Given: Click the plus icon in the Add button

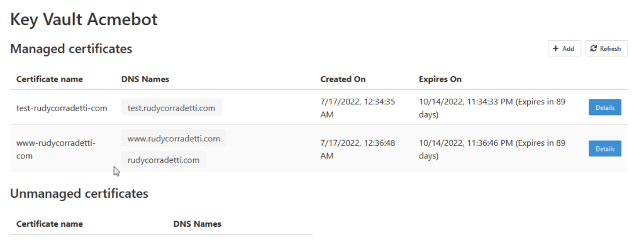Looking at the screenshot, I should (x=556, y=48).
